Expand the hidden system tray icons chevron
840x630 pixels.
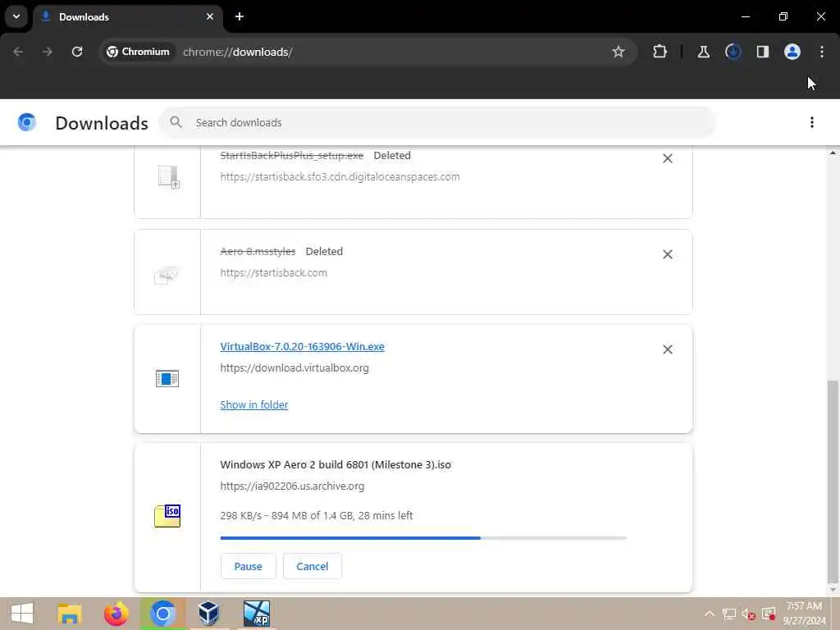[x=709, y=614]
